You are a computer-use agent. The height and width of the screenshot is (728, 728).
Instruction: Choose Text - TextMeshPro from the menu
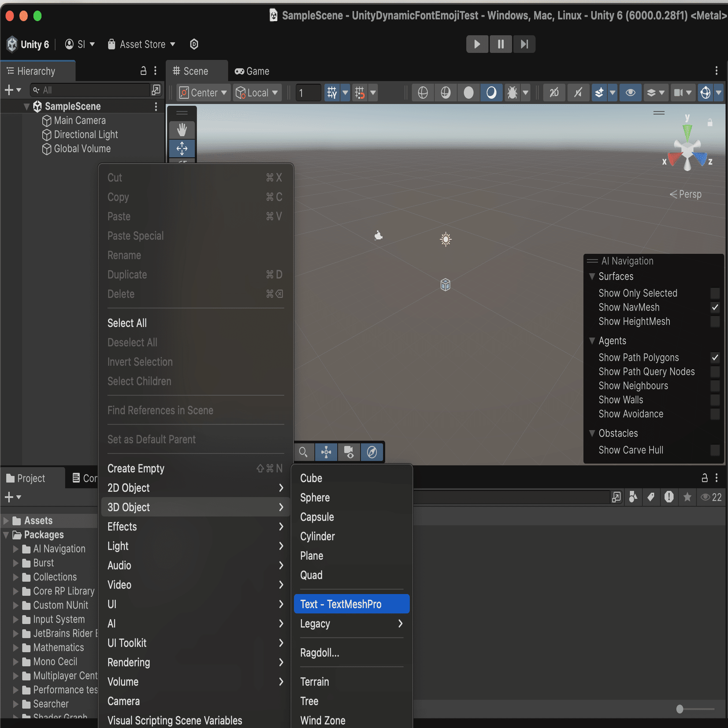(x=351, y=604)
